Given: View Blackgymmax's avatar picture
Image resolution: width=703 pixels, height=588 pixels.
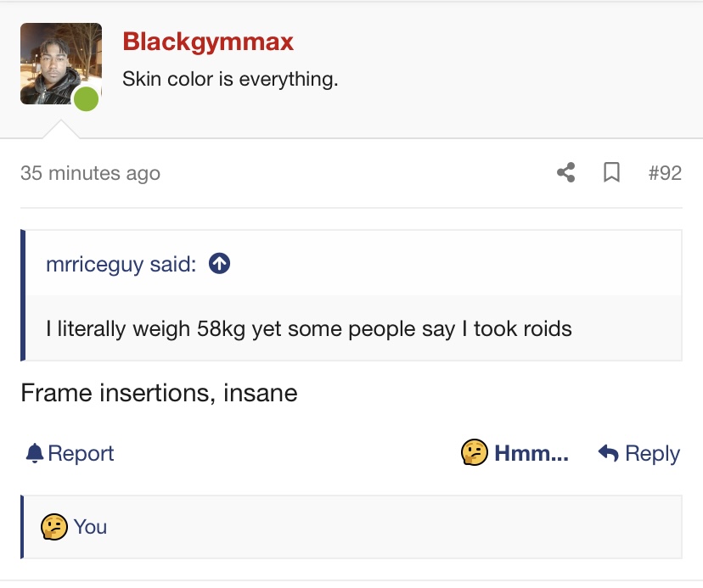Looking at the screenshot, I should pos(61,64).
